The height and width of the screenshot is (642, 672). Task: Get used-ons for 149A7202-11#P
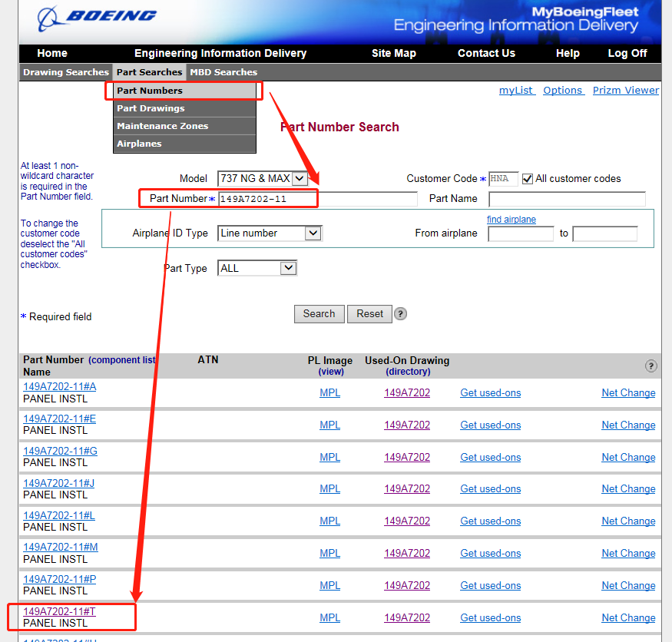[491, 586]
